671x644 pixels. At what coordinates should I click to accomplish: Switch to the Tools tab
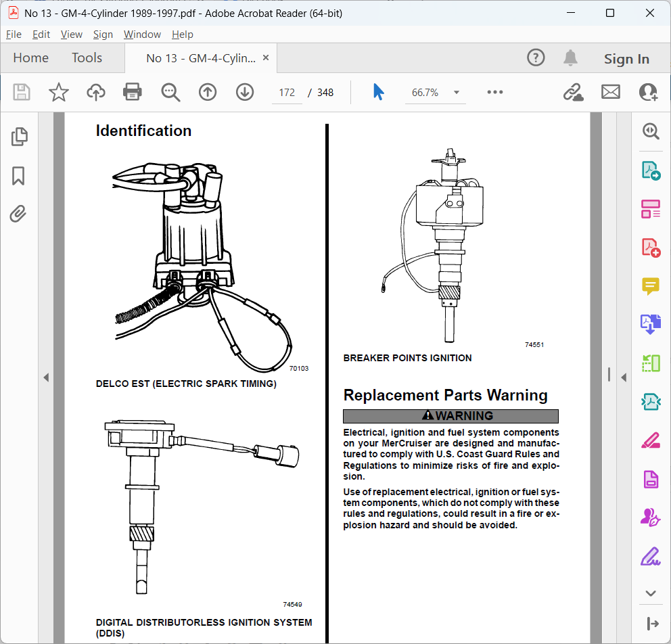click(x=87, y=57)
